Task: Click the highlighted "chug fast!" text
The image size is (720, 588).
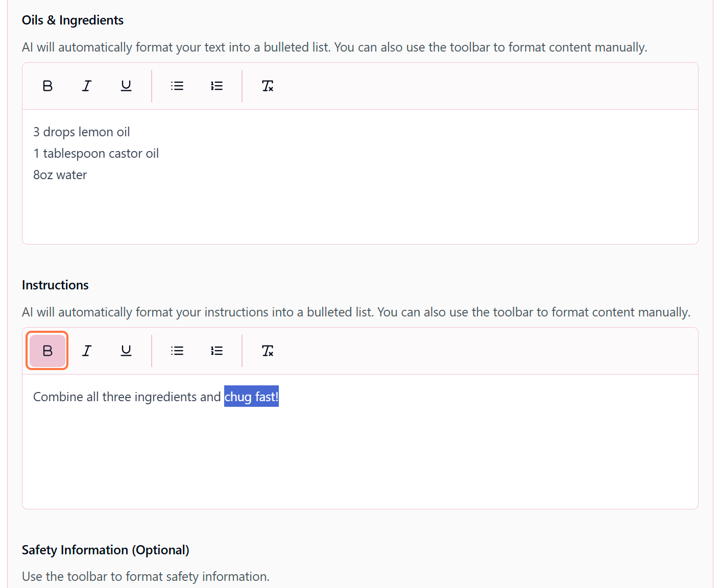Action: (251, 397)
